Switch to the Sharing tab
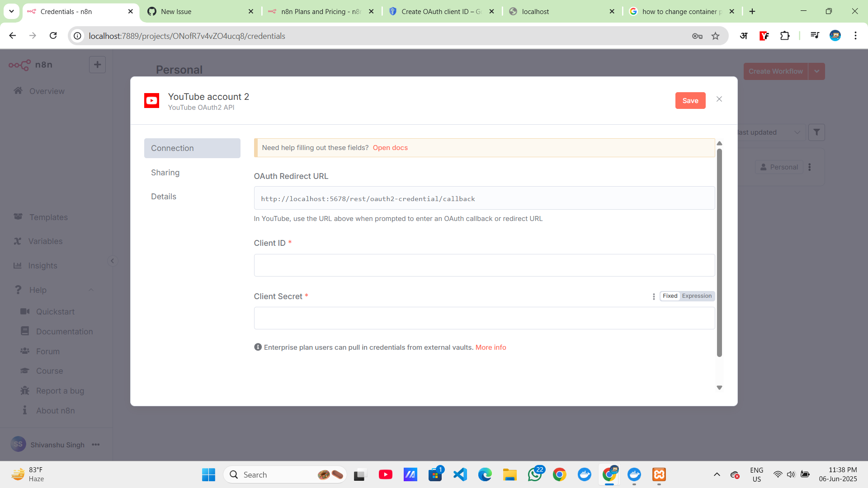The width and height of the screenshot is (868, 488). tap(165, 172)
